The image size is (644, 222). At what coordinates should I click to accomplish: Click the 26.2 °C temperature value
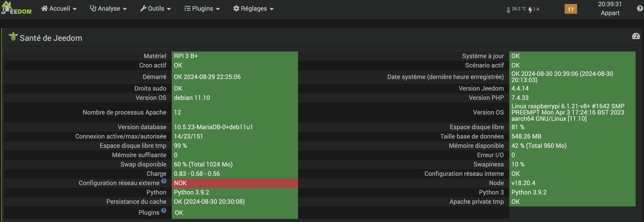click(519, 9)
